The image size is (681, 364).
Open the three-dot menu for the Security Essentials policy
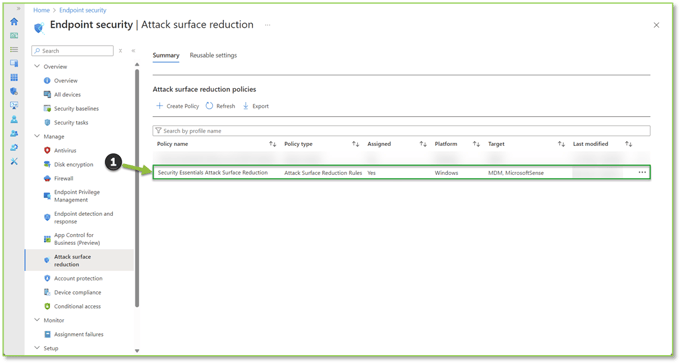642,172
